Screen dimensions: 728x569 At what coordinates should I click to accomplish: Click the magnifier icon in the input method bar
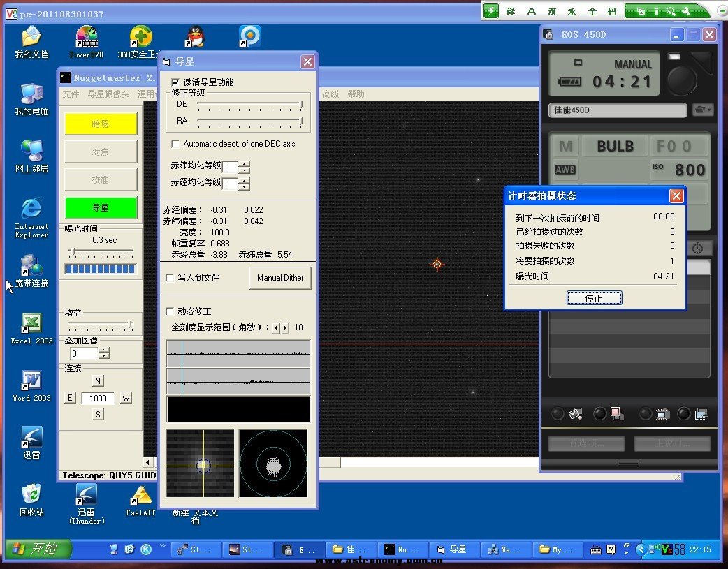click(x=671, y=12)
